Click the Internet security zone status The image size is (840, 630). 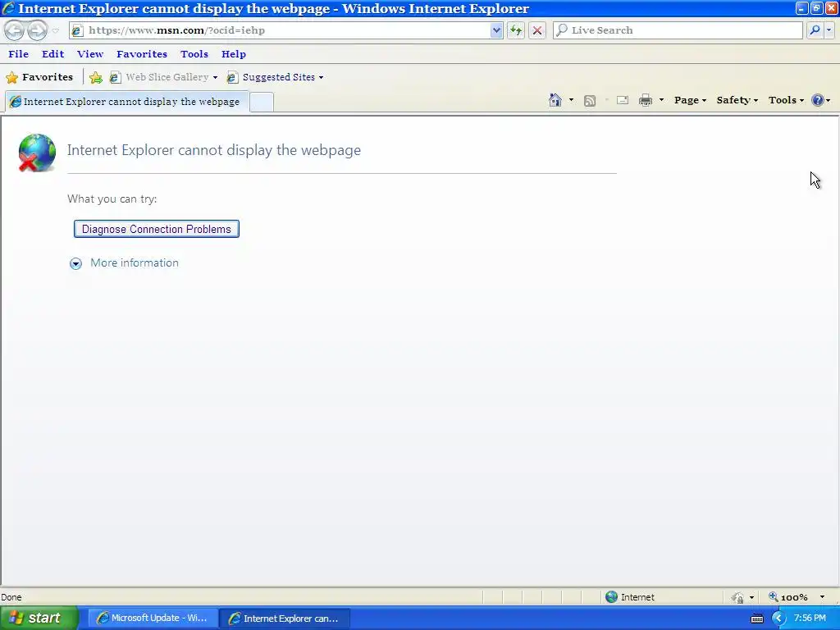(x=630, y=597)
